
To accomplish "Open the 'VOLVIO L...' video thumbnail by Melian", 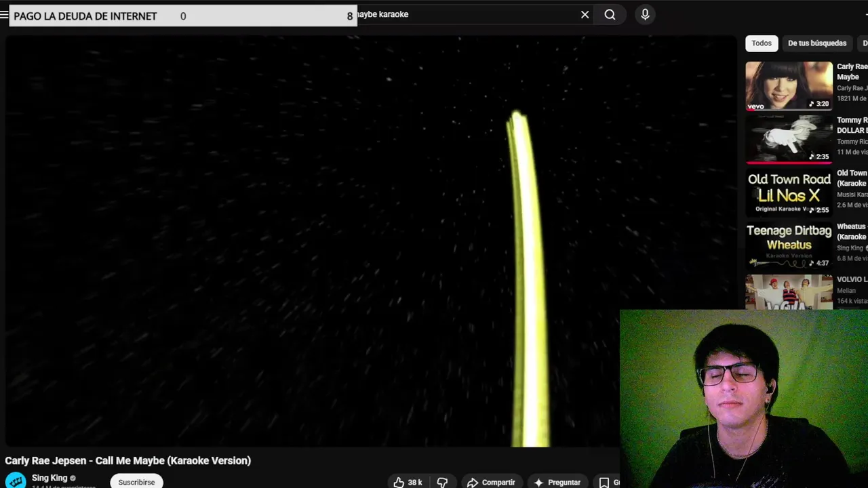I will [x=789, y=292].
